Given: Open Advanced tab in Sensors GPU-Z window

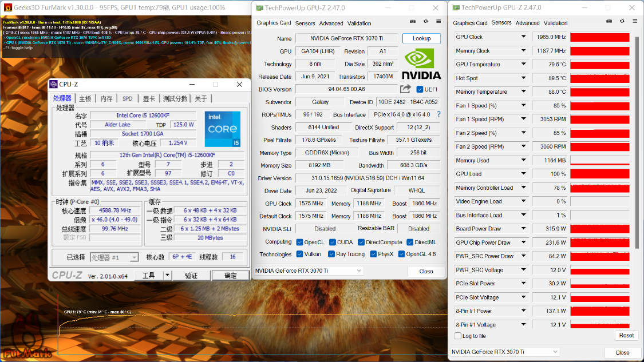Looking at the screenshot, I should point(527,23).
